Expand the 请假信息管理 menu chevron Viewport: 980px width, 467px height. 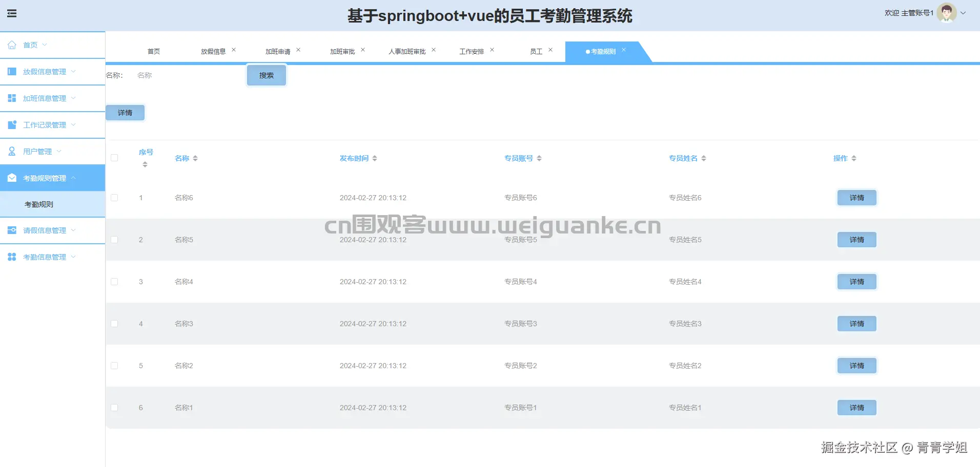(73, 230)
